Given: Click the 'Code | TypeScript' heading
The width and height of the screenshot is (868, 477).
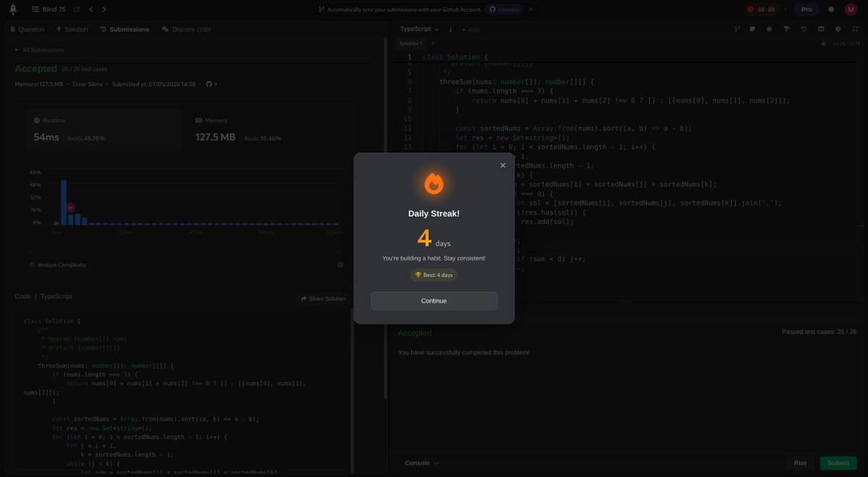Looking at the screenshot, I should 43,297.
